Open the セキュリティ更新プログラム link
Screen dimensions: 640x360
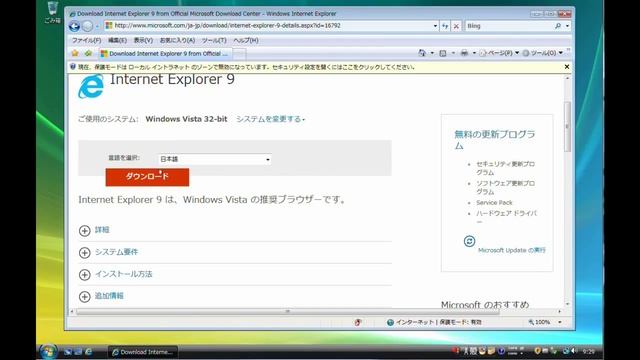505,168
